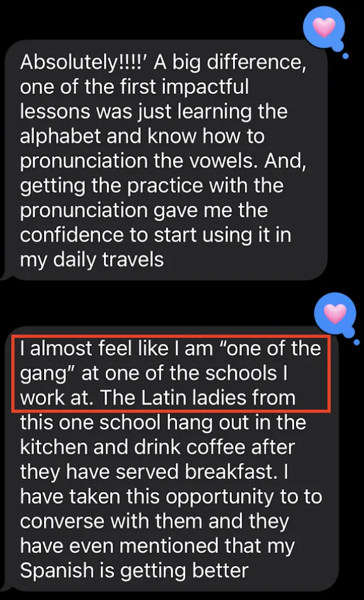Click the line "kitchen and drink coffee after"
This screenshot has height=600, width=364.
157,447
